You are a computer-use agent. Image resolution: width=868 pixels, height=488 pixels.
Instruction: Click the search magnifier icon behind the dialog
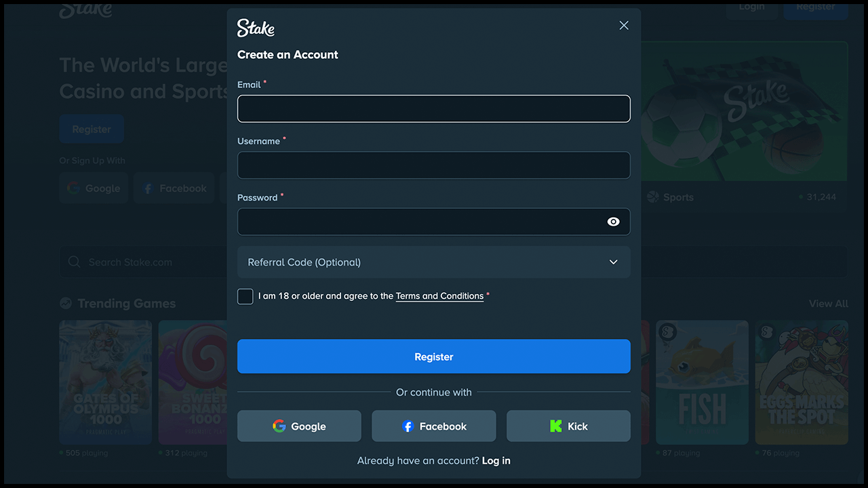click(74, 262)
